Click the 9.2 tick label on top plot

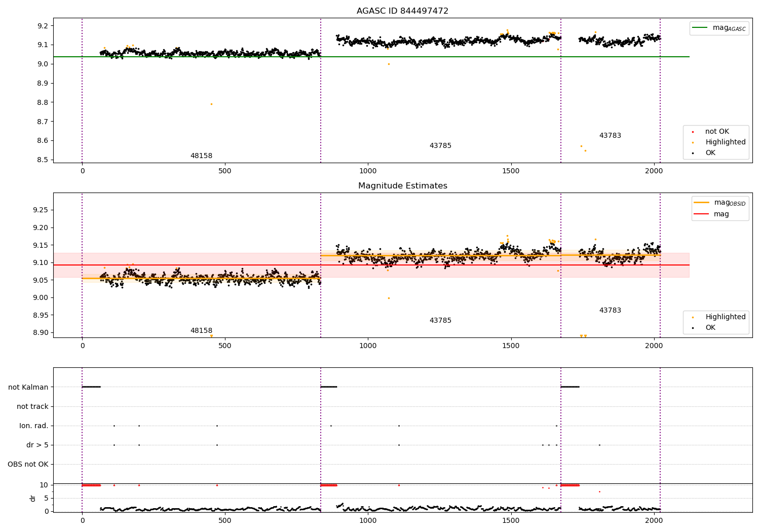43,26
